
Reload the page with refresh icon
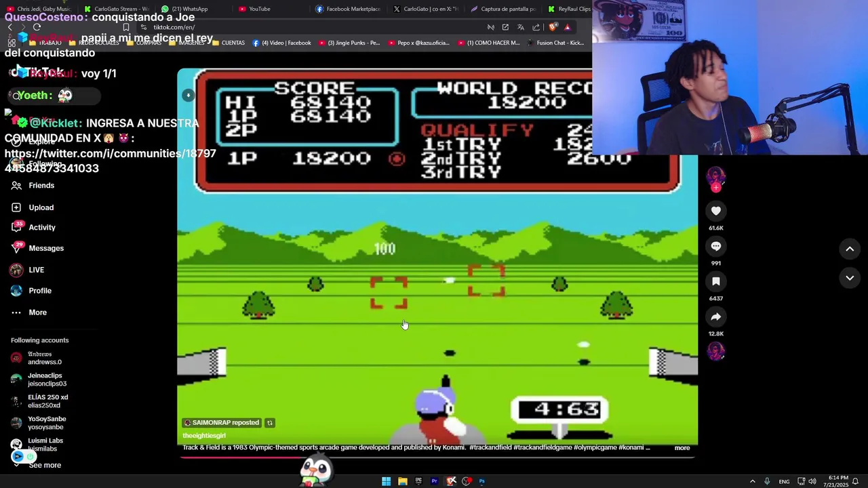[x=37, y=27]
